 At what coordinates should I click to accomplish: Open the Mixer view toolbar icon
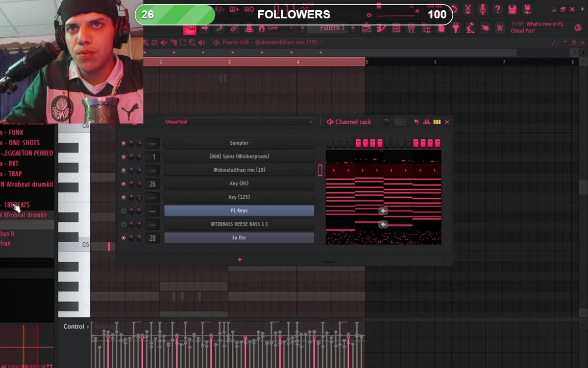coord(411,29)
